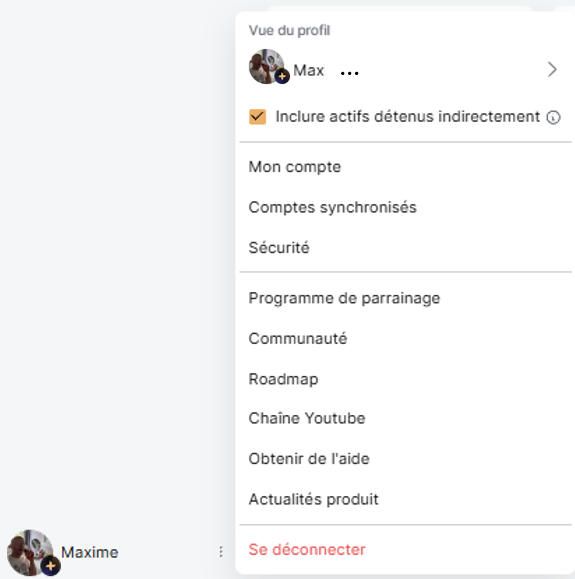This screenshot has width=575, height=579.
Task: Select Obtenir de l'aide
Action: 309,459
